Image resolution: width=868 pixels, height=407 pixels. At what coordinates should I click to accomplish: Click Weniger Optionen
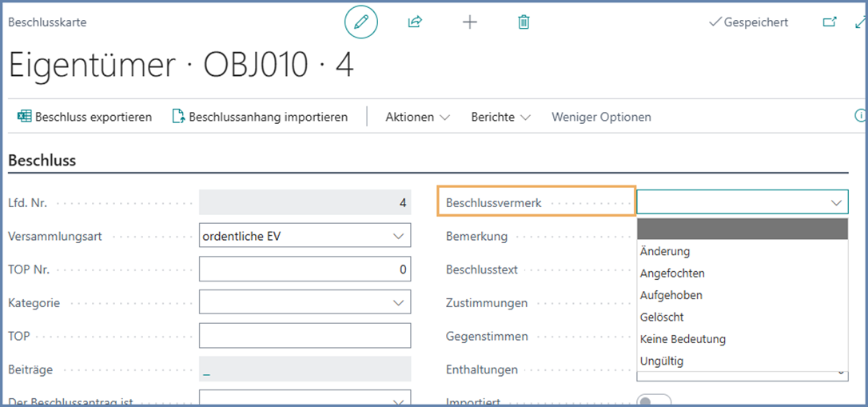click(x=601, y=117)
